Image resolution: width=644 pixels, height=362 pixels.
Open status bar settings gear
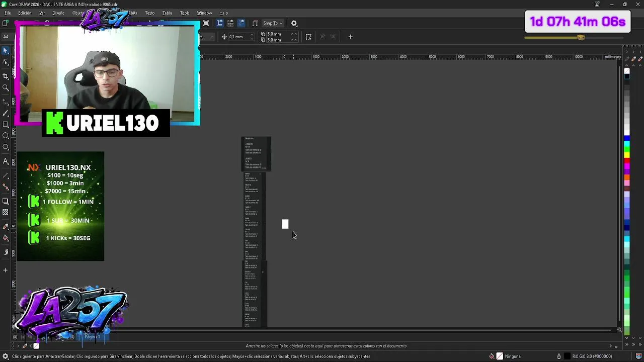click(5, 356)
